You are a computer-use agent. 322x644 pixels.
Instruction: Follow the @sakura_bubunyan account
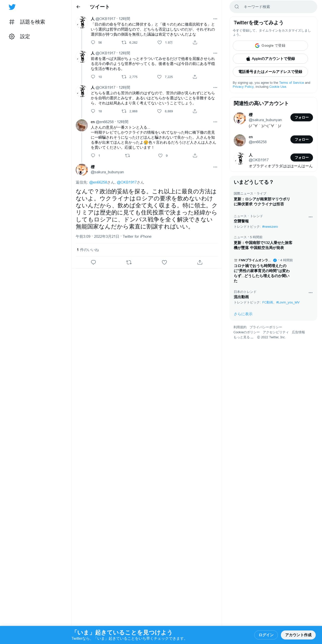301,117
